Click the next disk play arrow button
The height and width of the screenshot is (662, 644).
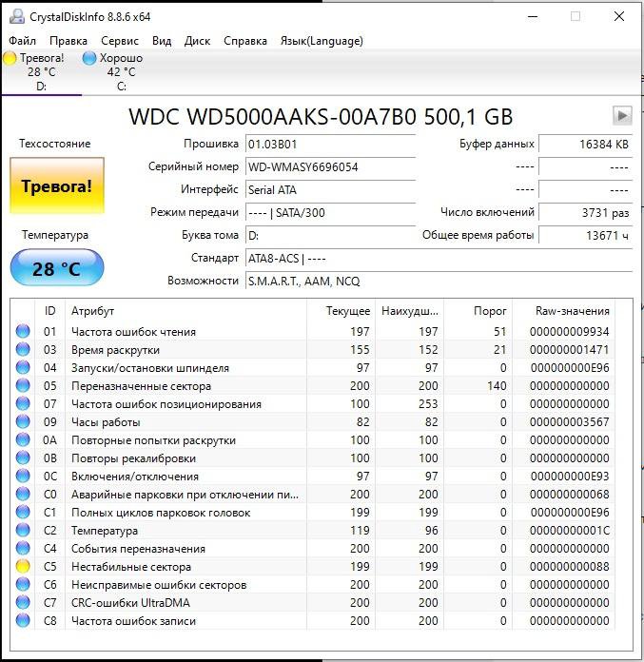[x=622, y=115]
